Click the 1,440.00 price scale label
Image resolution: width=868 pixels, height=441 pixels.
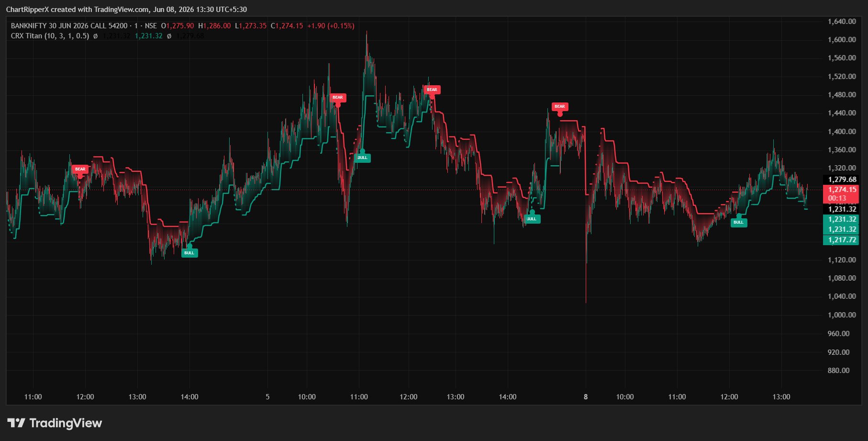[x=842, y=113]
